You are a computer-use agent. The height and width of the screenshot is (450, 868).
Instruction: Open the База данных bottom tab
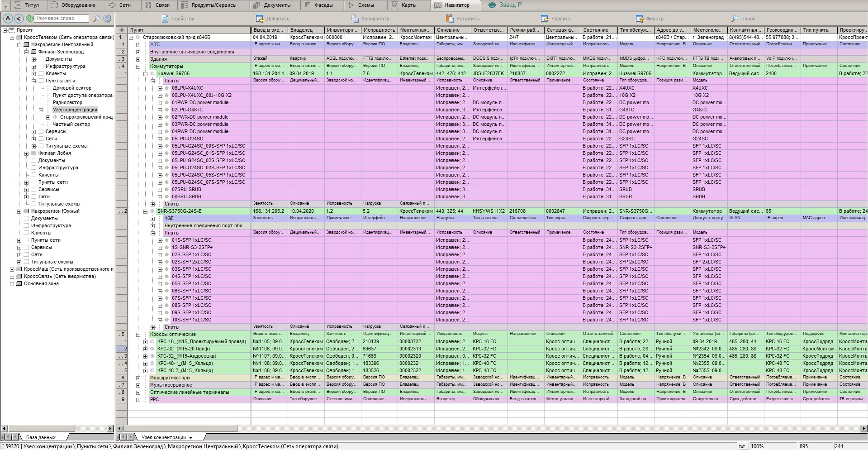[x=41, y=437]
